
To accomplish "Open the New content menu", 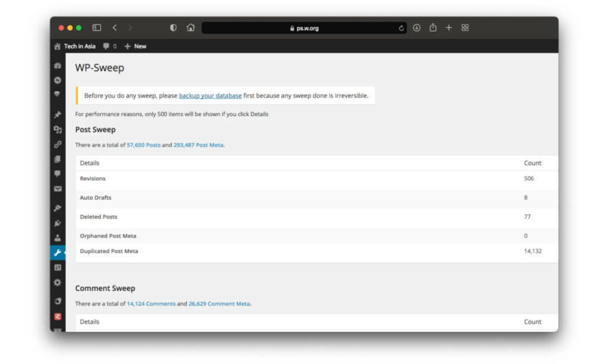I will tap(140, 46).
